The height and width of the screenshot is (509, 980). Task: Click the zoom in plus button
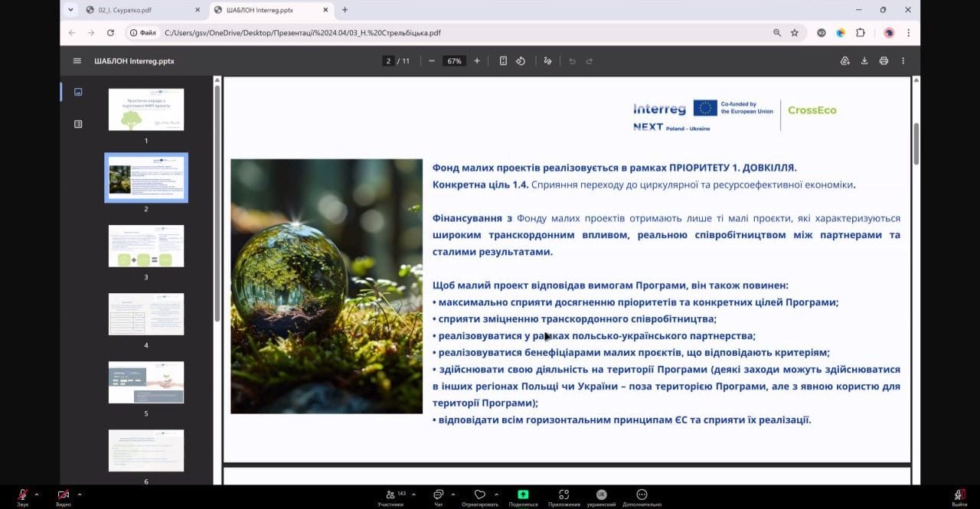point(477,61)
